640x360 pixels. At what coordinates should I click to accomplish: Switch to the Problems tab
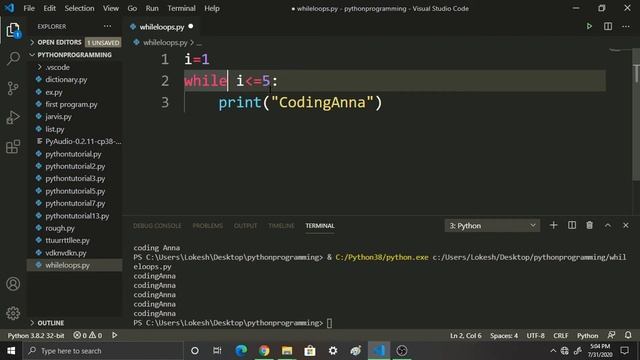[x=208, y=226]
